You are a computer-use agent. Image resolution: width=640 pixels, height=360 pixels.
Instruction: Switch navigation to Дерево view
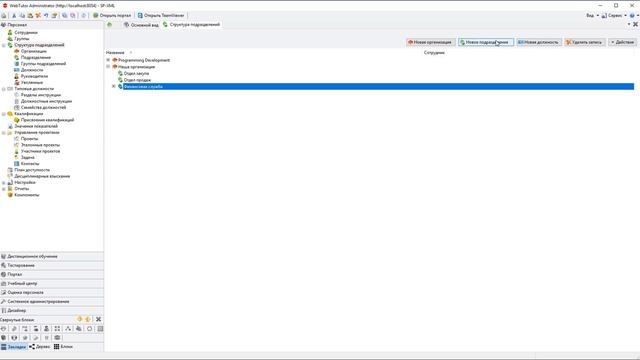click(39, 347)
